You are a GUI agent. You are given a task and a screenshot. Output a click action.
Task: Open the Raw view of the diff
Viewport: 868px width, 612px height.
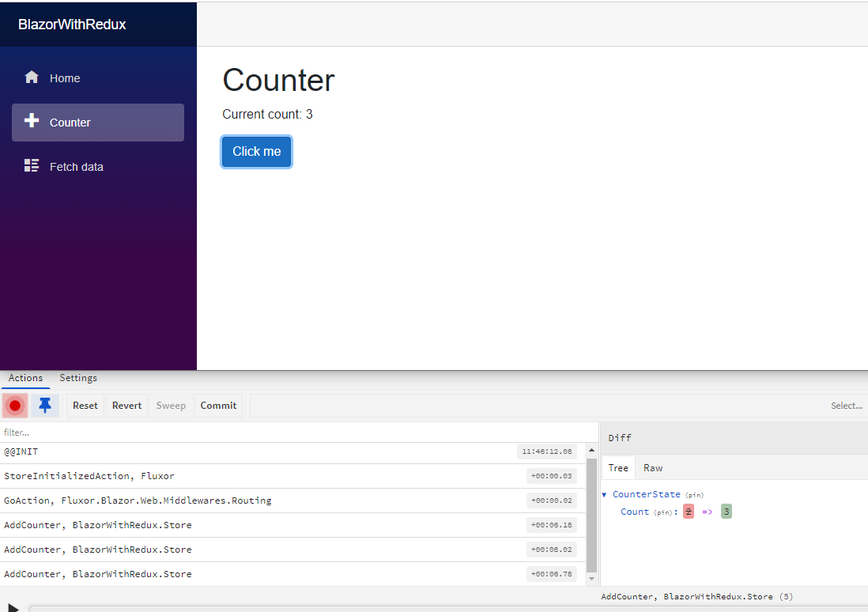652,467
